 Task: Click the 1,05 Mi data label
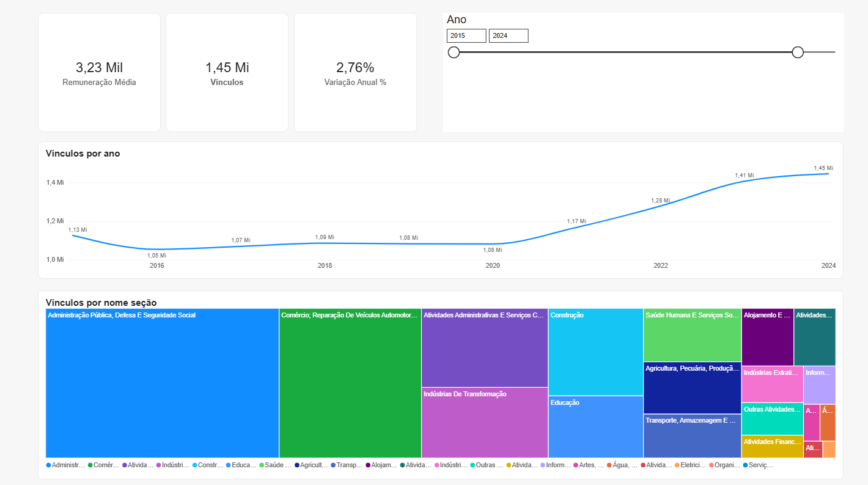[x=156, y=256]
